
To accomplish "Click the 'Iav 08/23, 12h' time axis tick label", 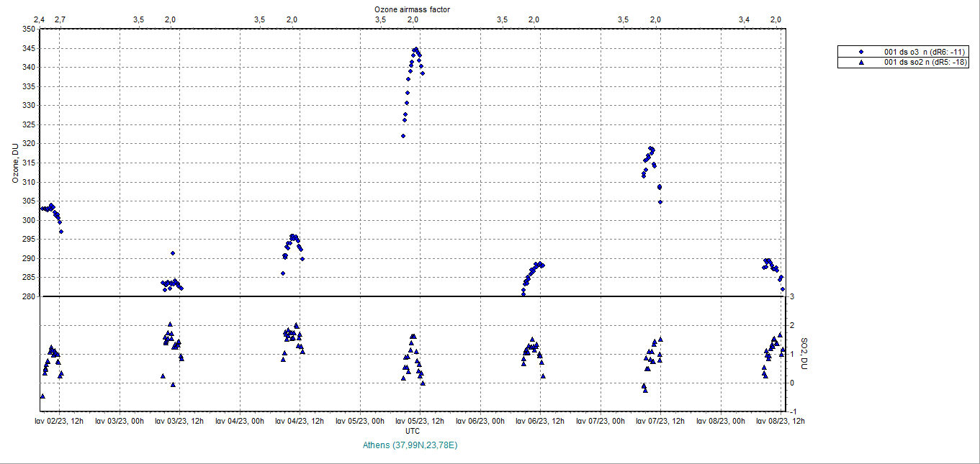I will coord(780,421).
